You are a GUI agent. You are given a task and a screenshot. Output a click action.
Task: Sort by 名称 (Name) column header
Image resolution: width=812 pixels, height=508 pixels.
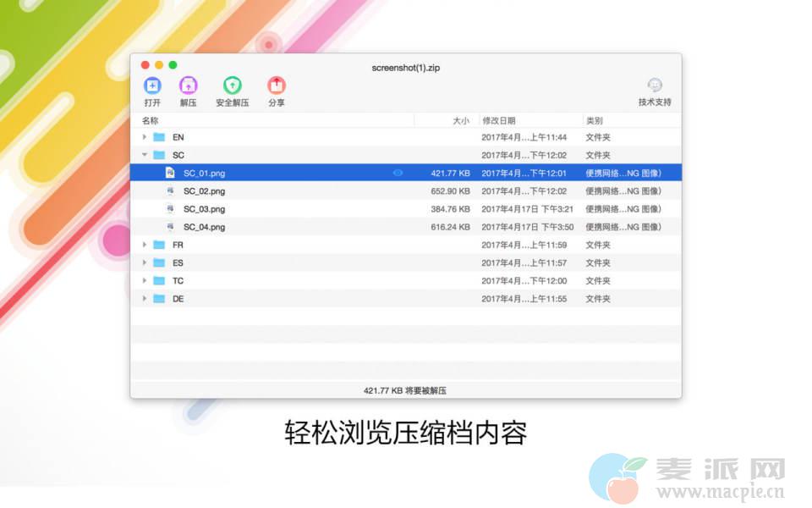click(x=151, y=121)
